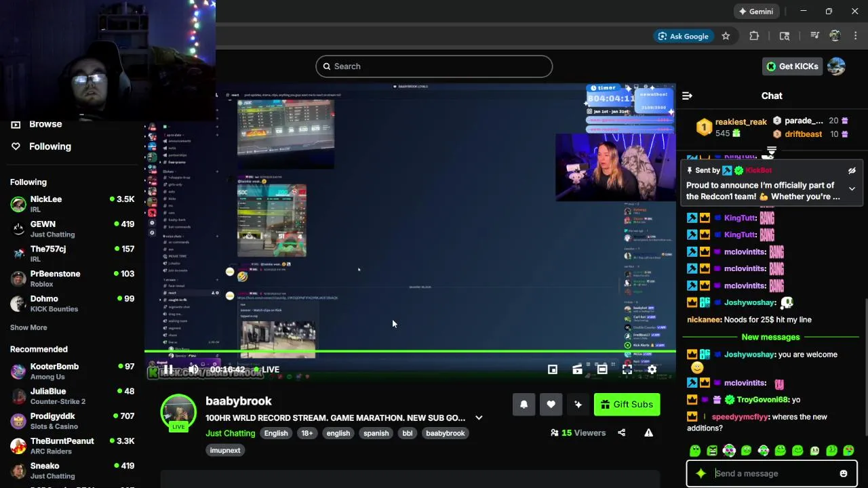This screenshot has width=868, height=488.
Task: Pause the live stream playback
Action: (168, 369)
